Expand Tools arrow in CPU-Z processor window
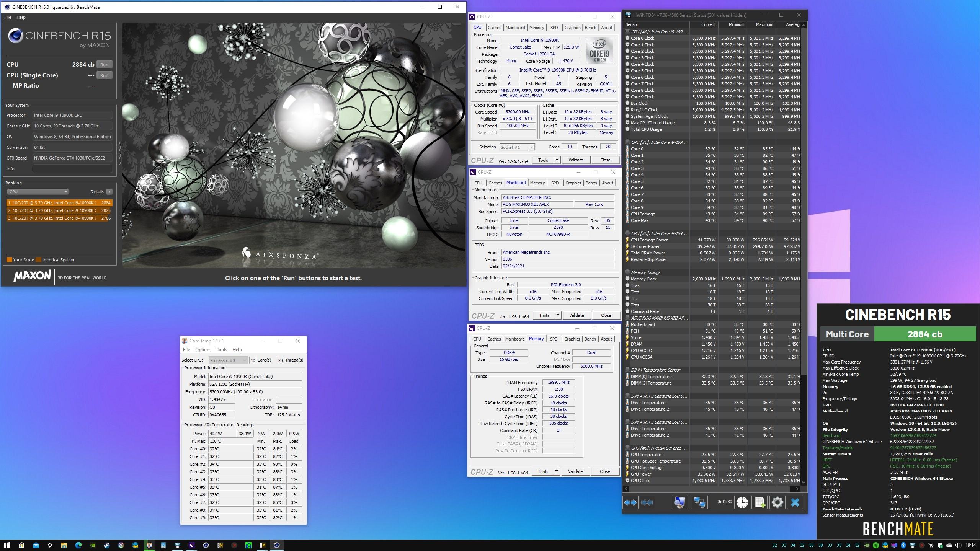Image resolution: width=980 pixels, height=551 pixels. (x=557, y=160)
